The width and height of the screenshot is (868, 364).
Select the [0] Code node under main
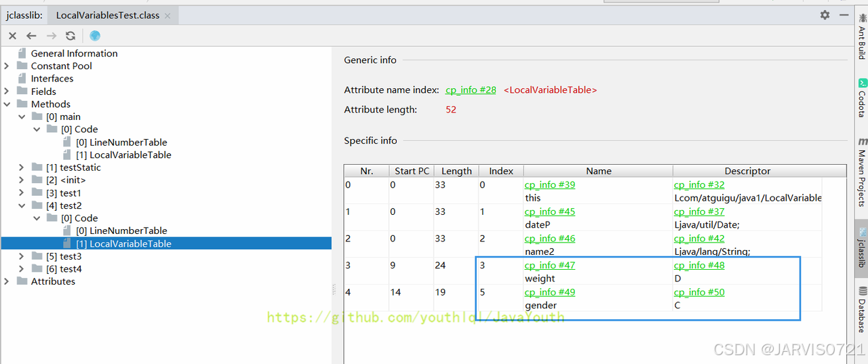pos(79,129)
